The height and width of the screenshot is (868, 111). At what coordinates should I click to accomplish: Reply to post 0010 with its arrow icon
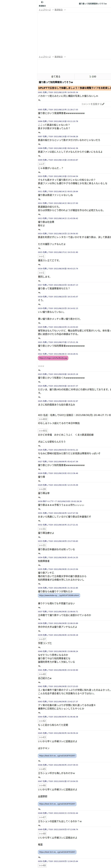click(x=39, y=188)
